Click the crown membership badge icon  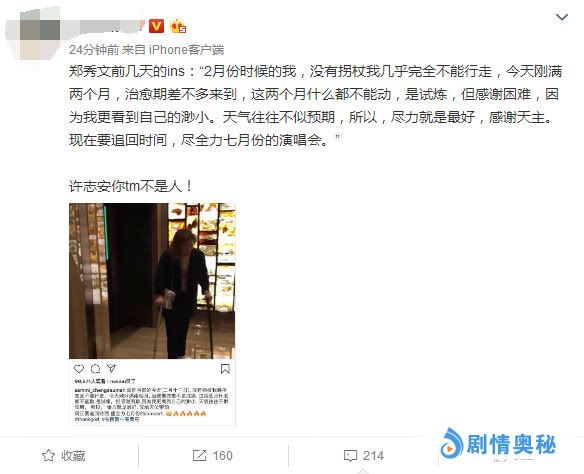point(178,26)
